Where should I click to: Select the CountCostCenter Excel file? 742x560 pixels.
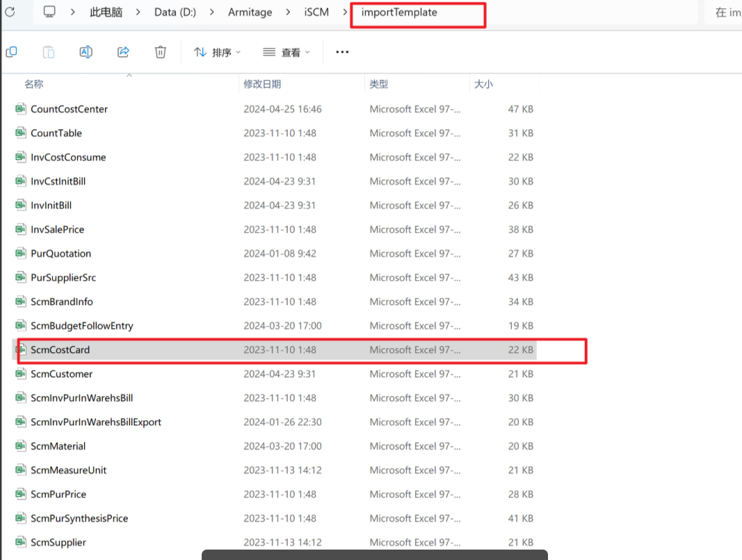pyautogui.click(x=69, y=109)
